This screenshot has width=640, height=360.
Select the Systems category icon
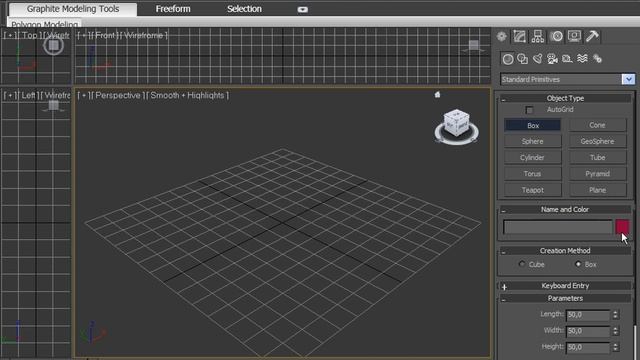point(598,59)
